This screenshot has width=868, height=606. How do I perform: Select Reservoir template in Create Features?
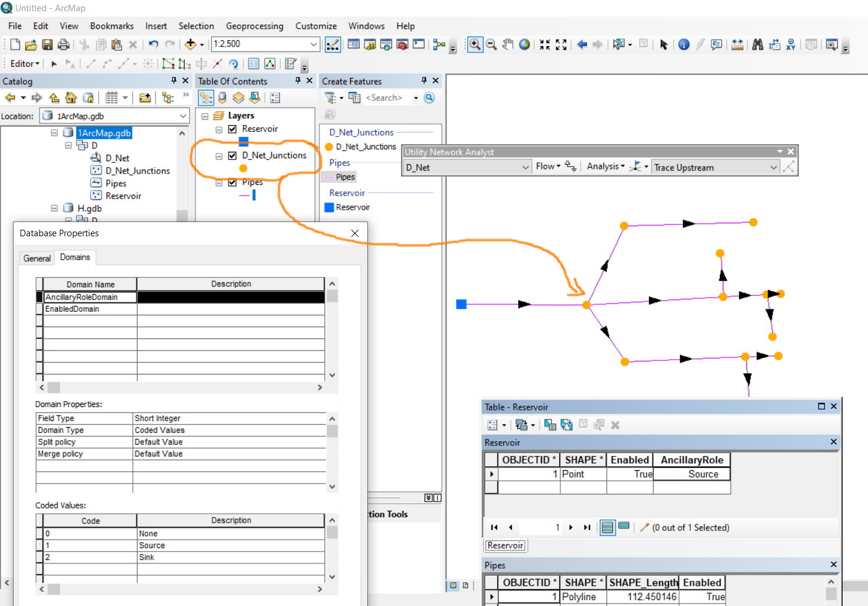(347, 207)
